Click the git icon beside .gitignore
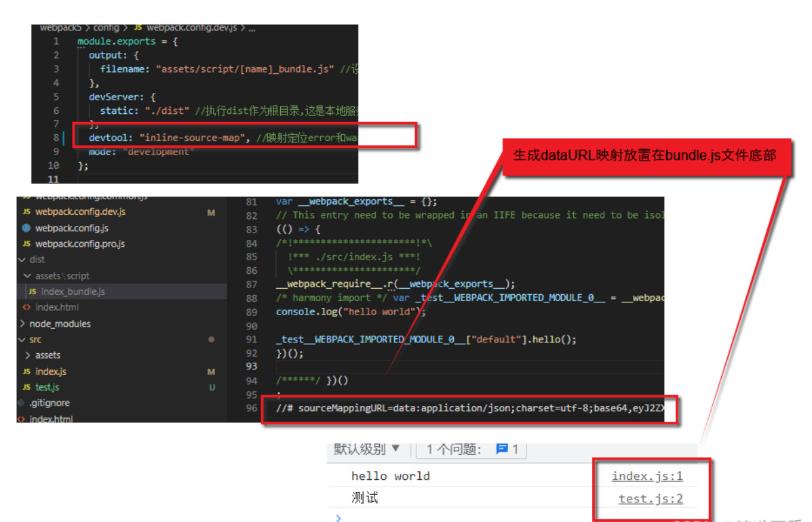This screenshot has width=812, height=522. 21,403
